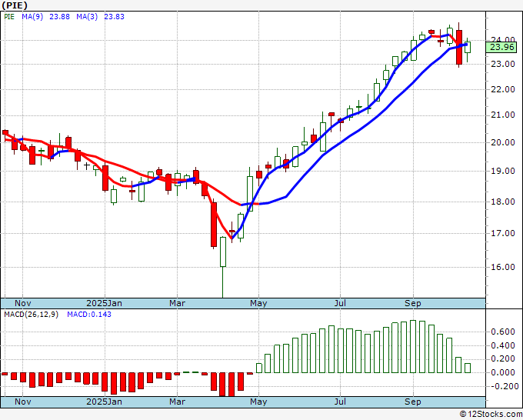
Task: Click Nov on the price chart time axis
Action: tap(22, 303)
